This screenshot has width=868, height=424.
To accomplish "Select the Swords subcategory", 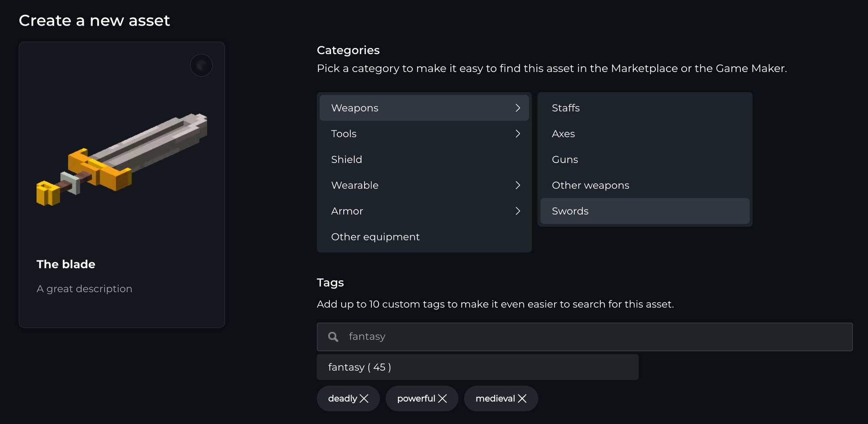I will tap(570, 211).
